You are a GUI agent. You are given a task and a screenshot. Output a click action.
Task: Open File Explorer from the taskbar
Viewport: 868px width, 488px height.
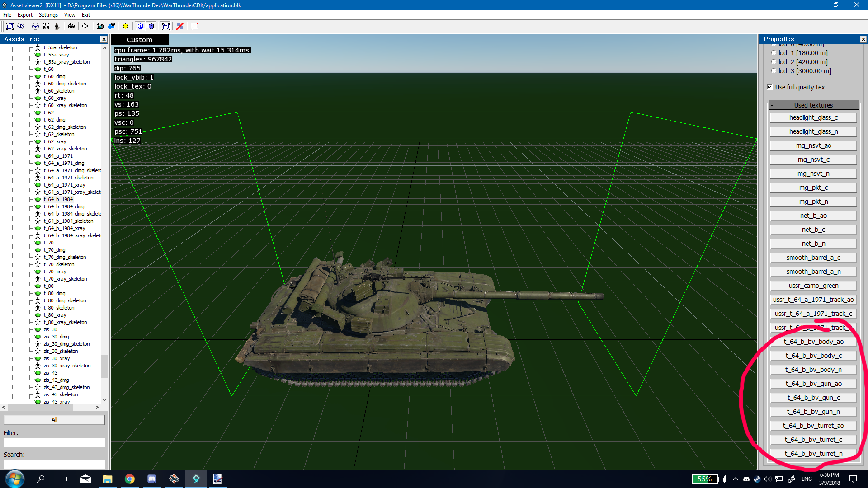(x=108, y=479)
